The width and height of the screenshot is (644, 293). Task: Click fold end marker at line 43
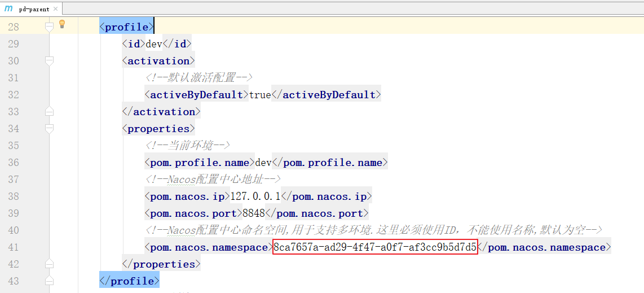(49, 281)
